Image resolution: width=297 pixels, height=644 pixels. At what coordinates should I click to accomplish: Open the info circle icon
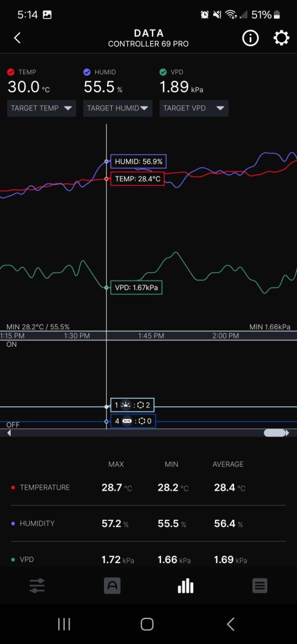pyautogui.click(x=250, y=38)
